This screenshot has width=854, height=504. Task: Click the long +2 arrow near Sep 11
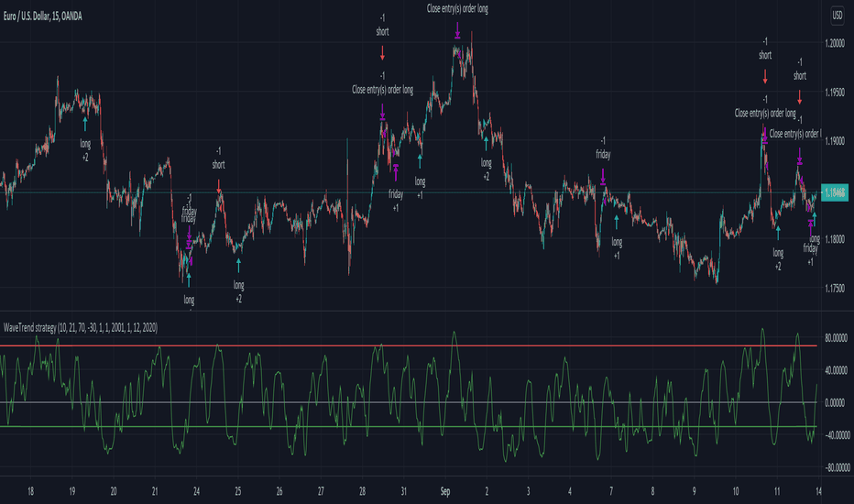point(778,233)
